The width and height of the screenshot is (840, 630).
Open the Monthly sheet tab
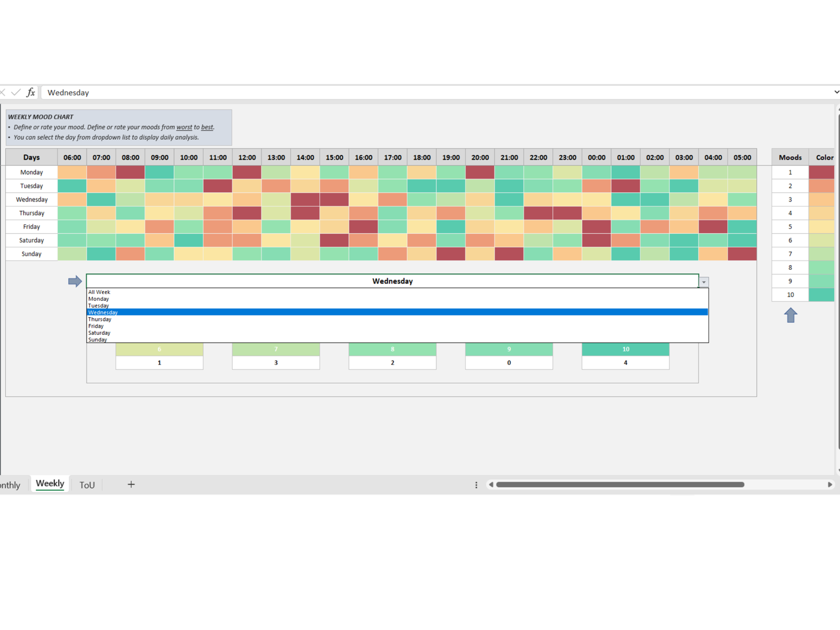10,485
